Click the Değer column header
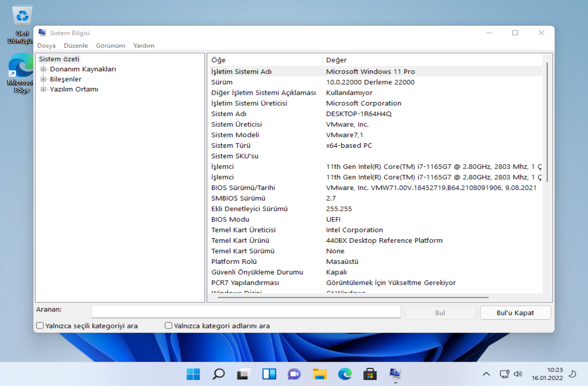This screenshot has width=588, height=386. coord(432,60)
